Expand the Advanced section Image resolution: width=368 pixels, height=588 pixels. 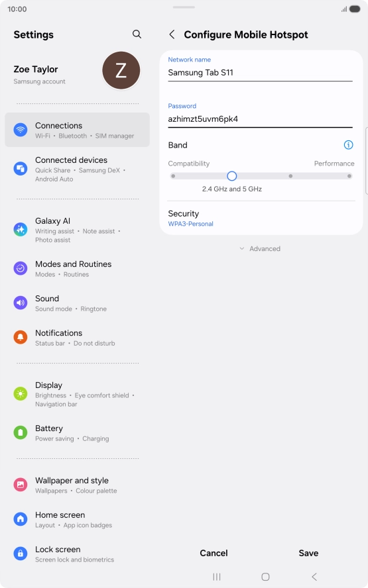pyautogui.click(x=260, y=248)
